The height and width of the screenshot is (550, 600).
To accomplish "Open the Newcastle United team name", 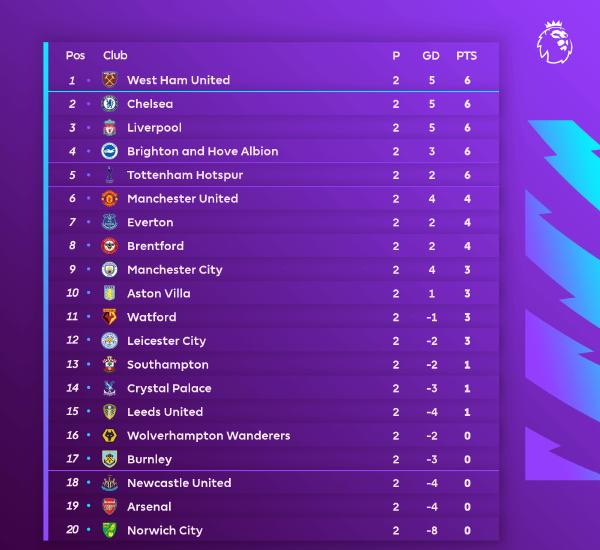I will coord(179,483).
